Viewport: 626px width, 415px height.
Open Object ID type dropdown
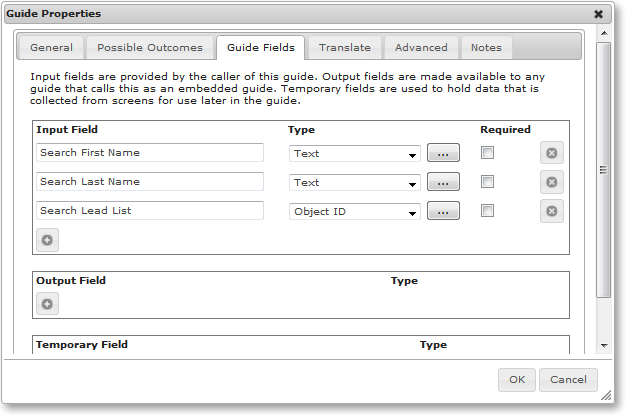coord(355,212)
